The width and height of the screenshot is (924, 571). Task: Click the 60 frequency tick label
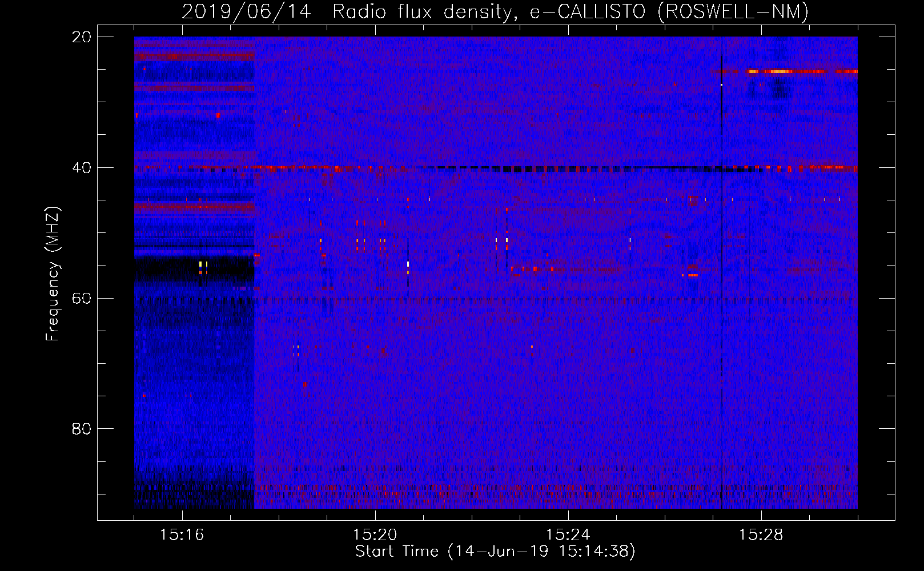82,298
